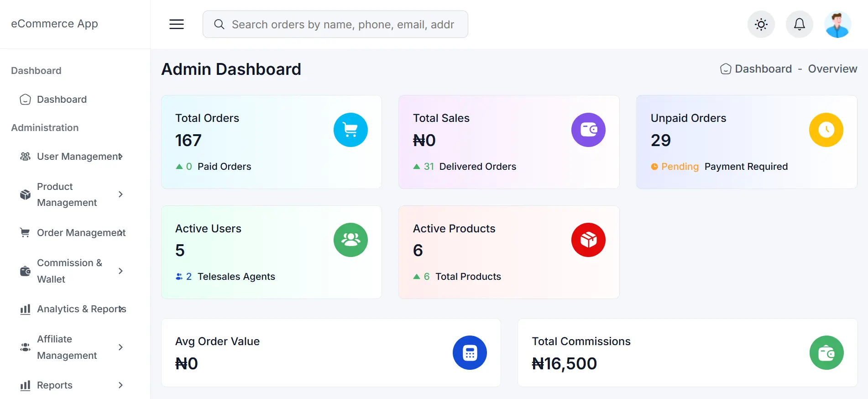
Task: Expand the Product Management section
Action: point(73,194)
